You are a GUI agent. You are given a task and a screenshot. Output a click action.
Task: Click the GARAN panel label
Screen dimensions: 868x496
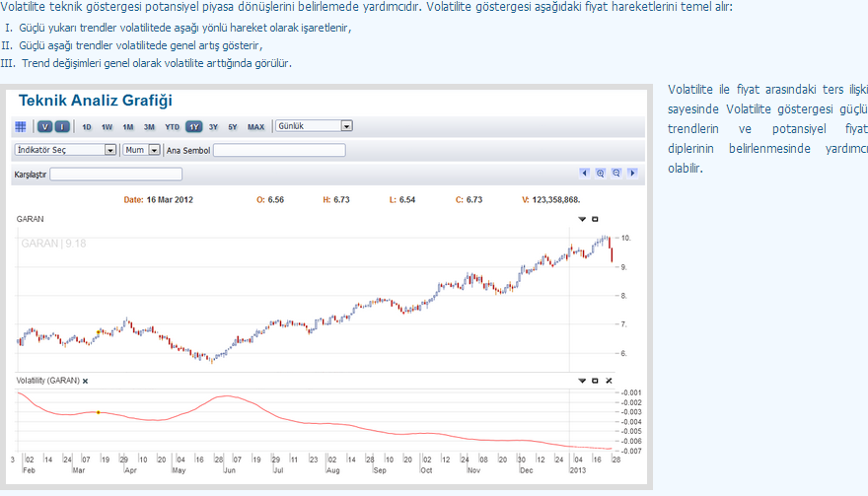point(30,219)
